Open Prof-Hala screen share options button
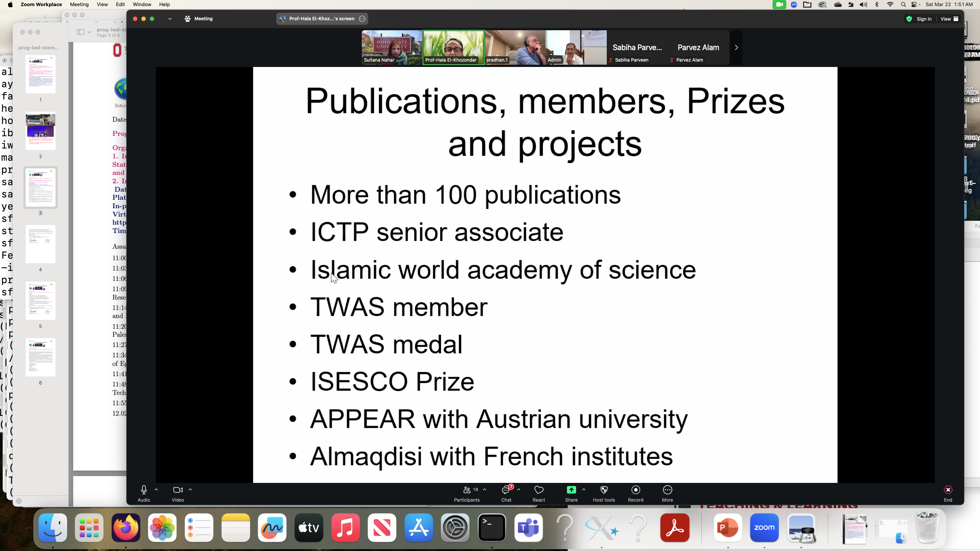The width and height of the screenshot is (980, 551). tap(362, 19)
